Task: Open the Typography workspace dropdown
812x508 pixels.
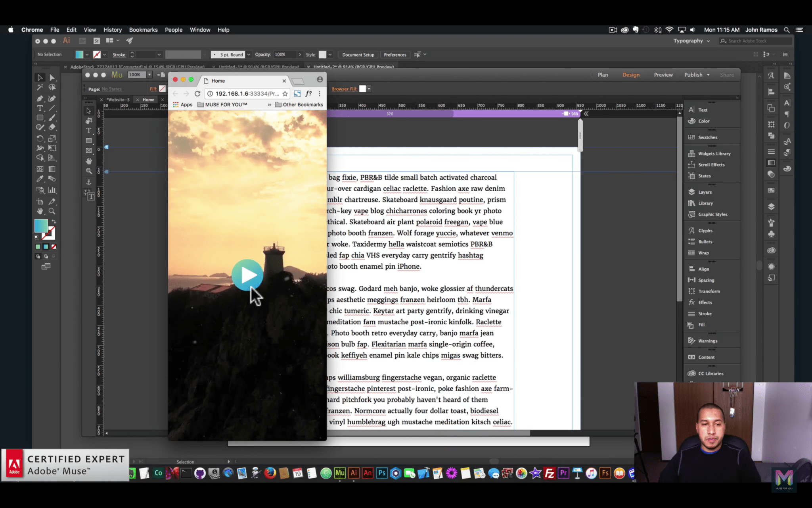Action: [x=692, y=41]
